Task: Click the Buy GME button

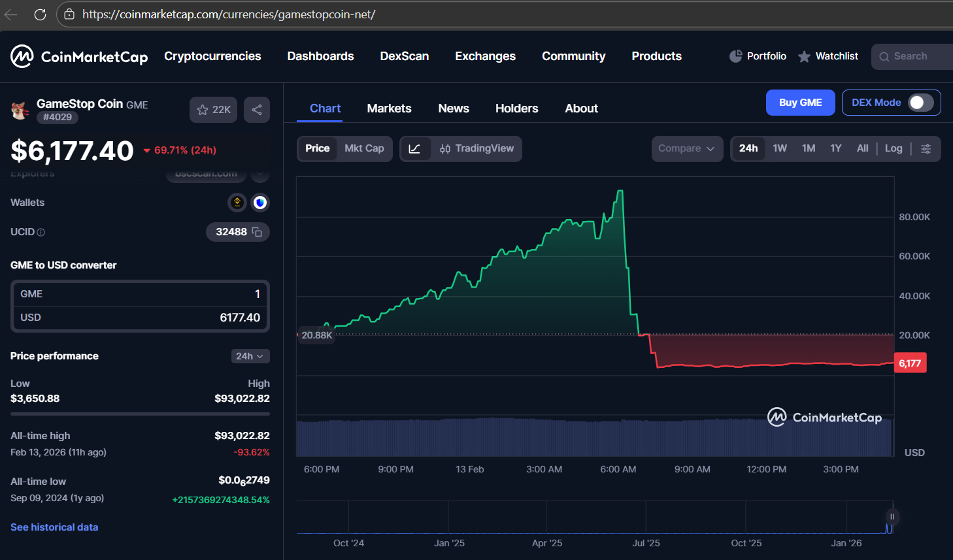Action: coord(801,103)
